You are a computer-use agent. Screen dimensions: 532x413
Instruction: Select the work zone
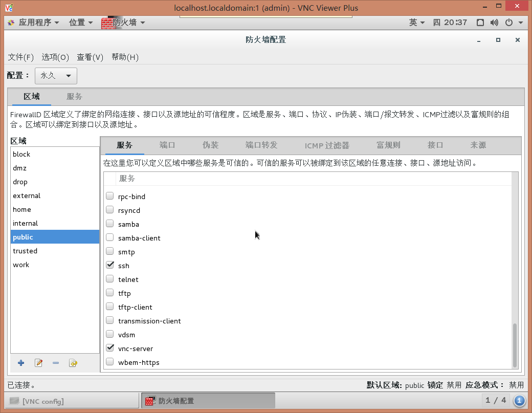[x=55, y=265]
